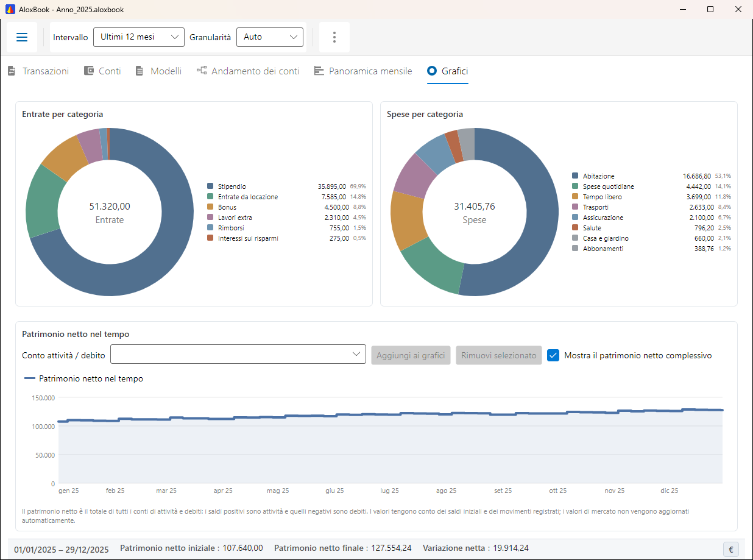Click the Stipendio legend color swatch

(210, 186)
